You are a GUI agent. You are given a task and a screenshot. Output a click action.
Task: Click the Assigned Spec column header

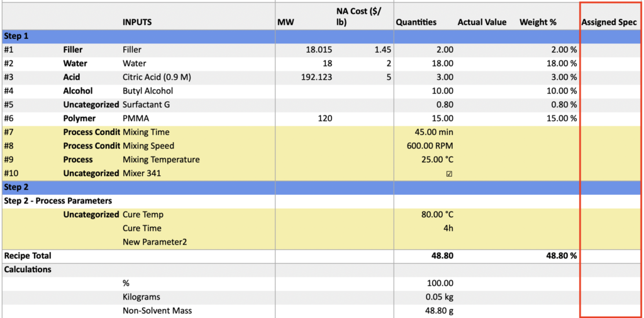609,22
